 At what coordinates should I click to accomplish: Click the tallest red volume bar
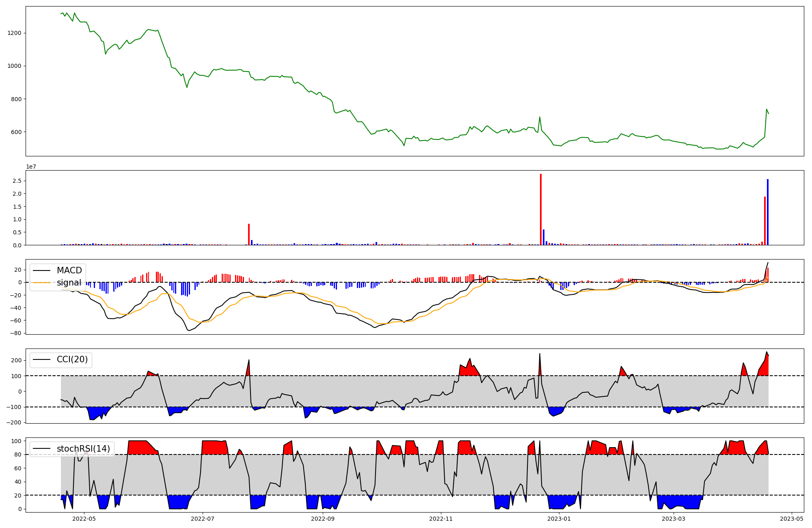coord(541,209)
